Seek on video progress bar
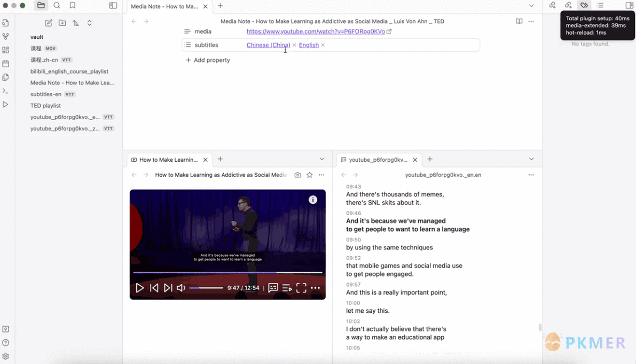The image size is (636, 364). click(x=227, y=272)
